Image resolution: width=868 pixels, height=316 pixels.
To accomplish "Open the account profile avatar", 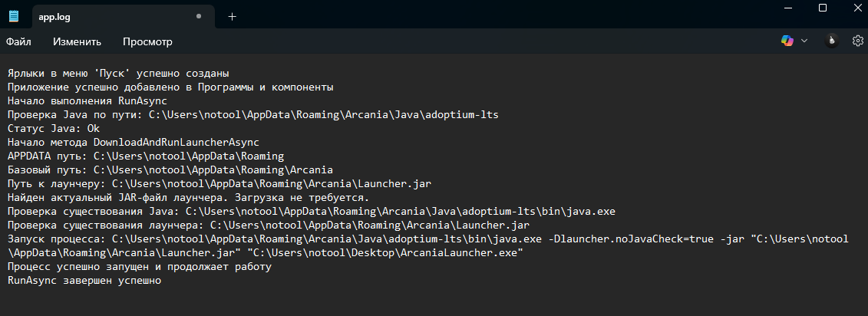I will (831, 41).
